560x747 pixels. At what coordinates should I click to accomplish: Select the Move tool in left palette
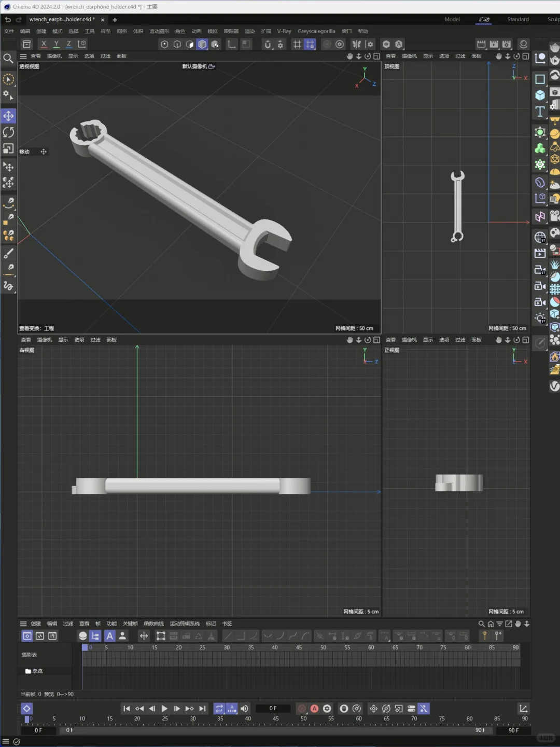8,116
